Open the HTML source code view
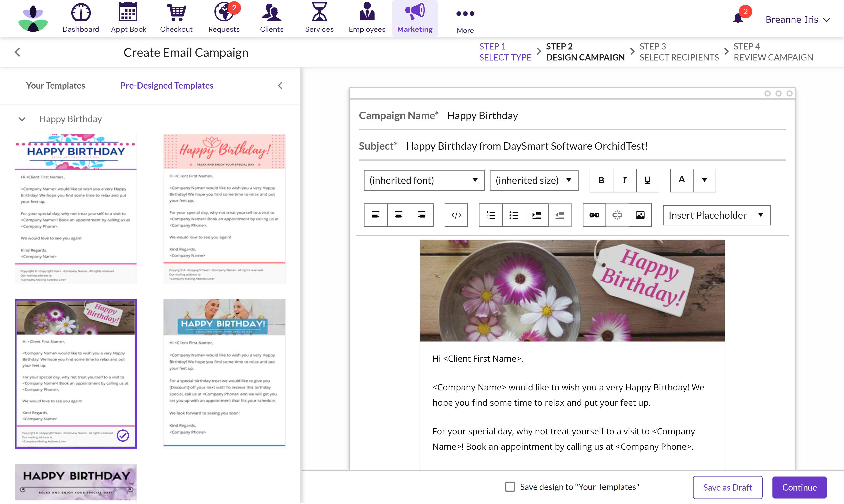844x504 pixels. 456,215
